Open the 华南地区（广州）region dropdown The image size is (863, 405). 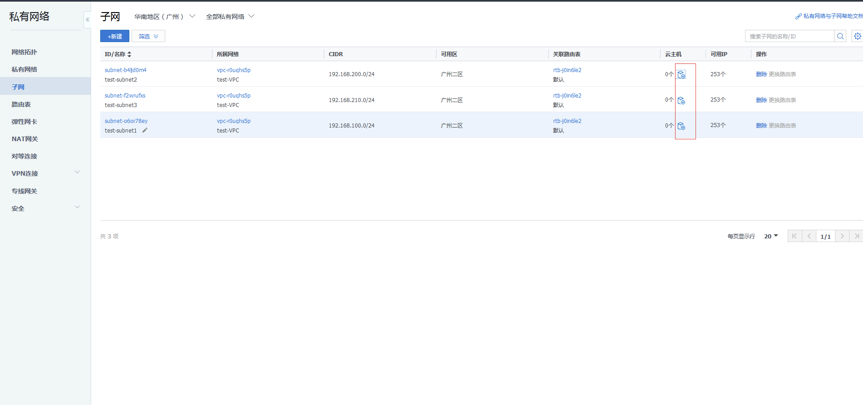165,17
